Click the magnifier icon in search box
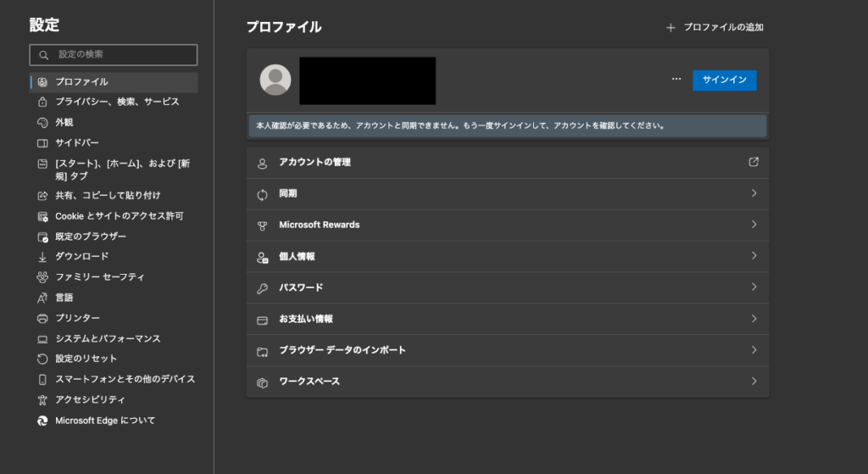868x474 pixels. (43, 55)
